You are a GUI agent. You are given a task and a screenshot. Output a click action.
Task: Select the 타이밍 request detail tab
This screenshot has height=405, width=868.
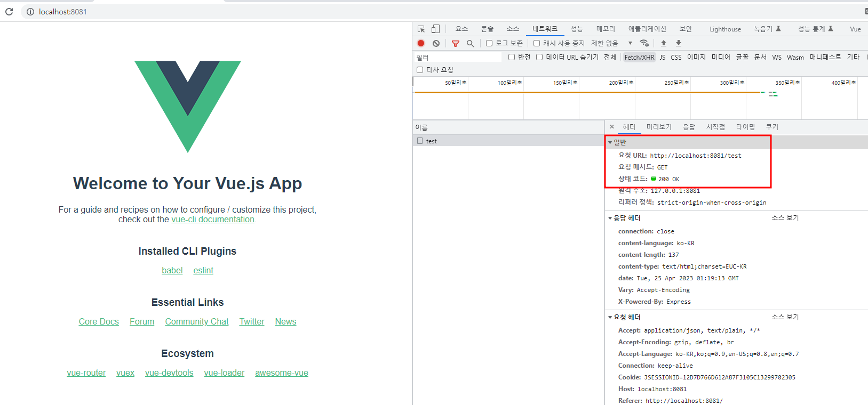click(745, 127)
